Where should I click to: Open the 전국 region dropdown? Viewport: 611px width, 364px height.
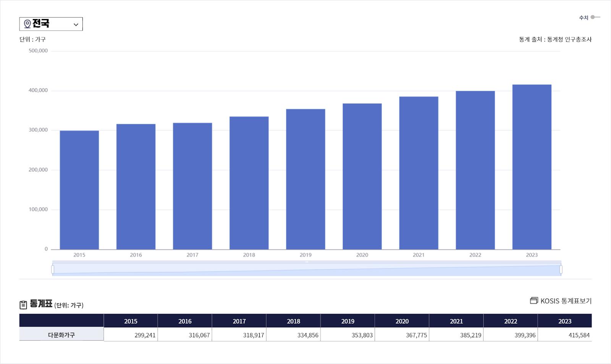pos(51,24)
